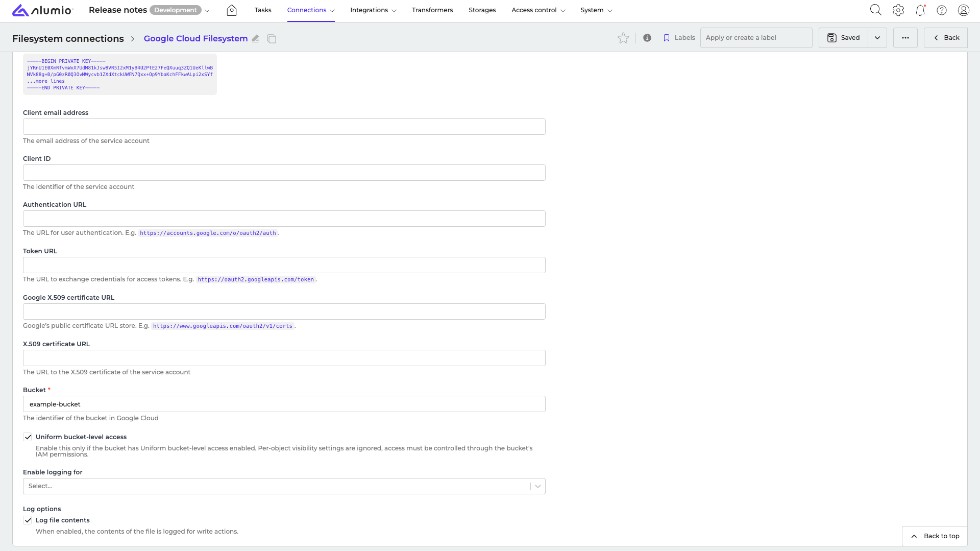This screenshot has width=980, height=551.
Task: Go to Storages page
Action: (x=482, y=10)
